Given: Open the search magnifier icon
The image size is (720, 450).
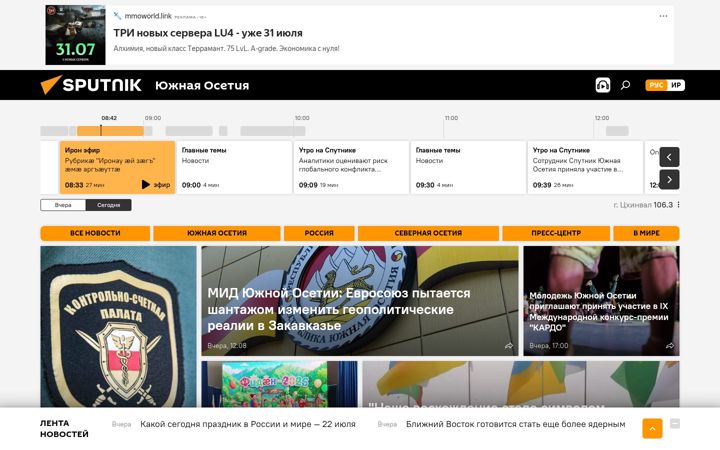Looking at the screenshot, I should point(625,85).
